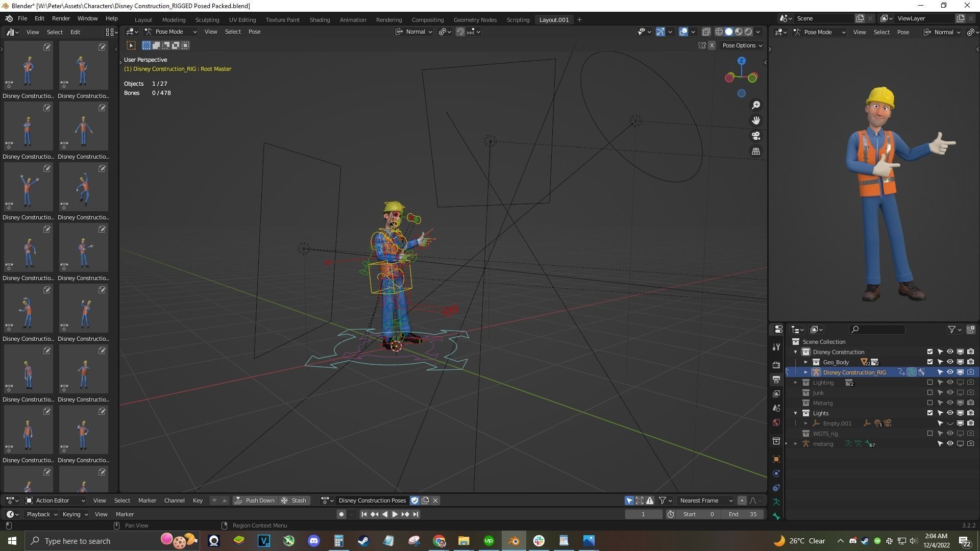The height and width of the screenshot is (551, 980).
Task: Click Jump to endpoint playback button
Action: [x=415, y=514]
